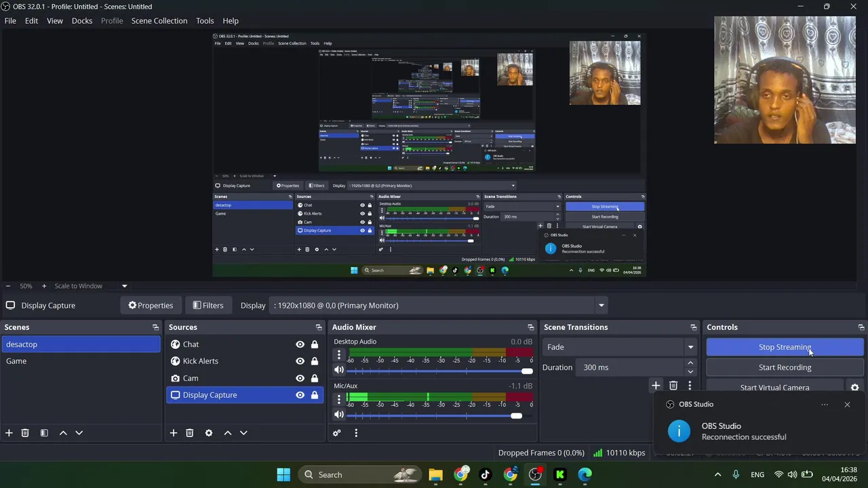Image resolution: width=868 pixels, height=488 pixels.
Task: Open source Filters button
Action: click(x=208, y=306)
